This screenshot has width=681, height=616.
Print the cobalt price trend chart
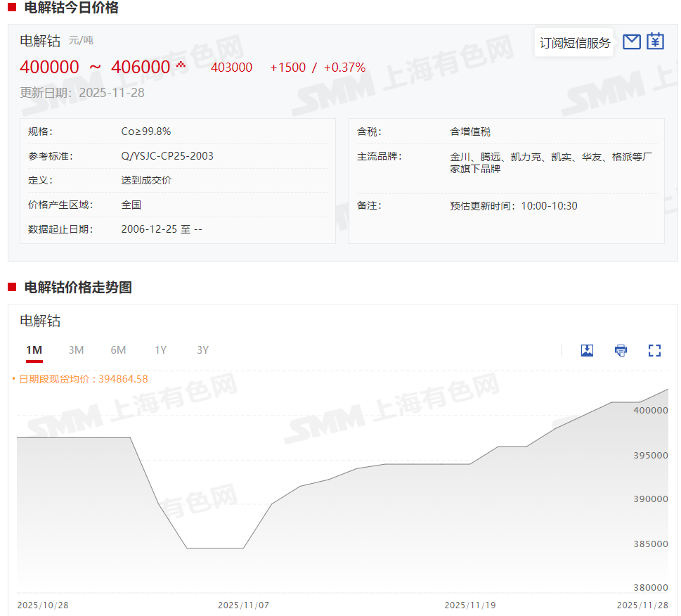click(x=621, y=350)
